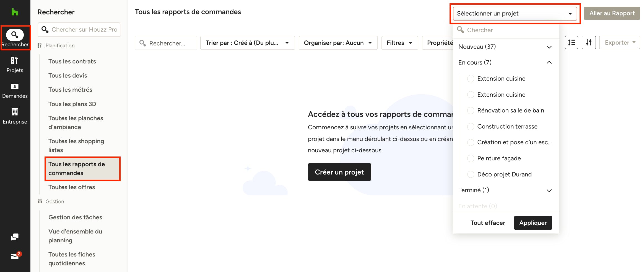
Task: Open Tous les devis in sidebar
Action: click(x=67, y=76)
